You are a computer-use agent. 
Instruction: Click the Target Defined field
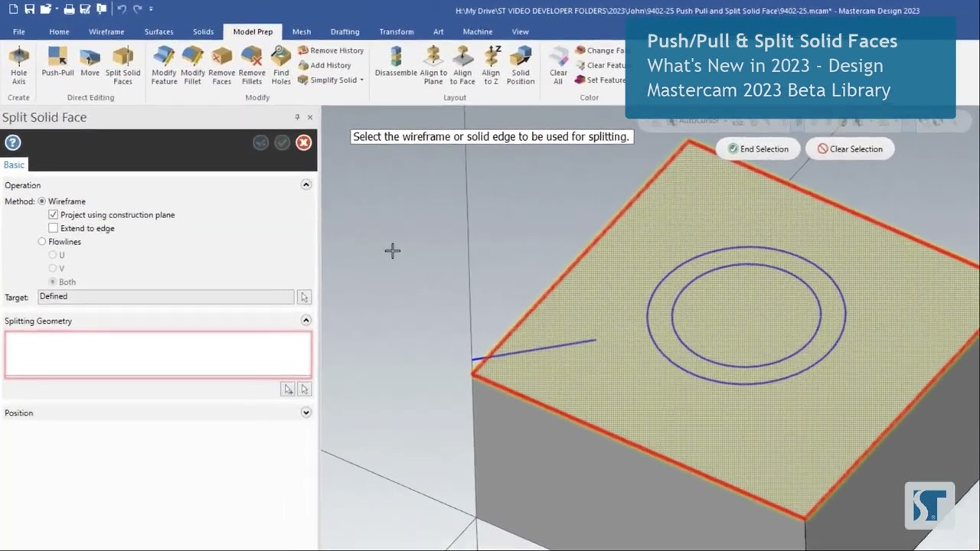165,297
